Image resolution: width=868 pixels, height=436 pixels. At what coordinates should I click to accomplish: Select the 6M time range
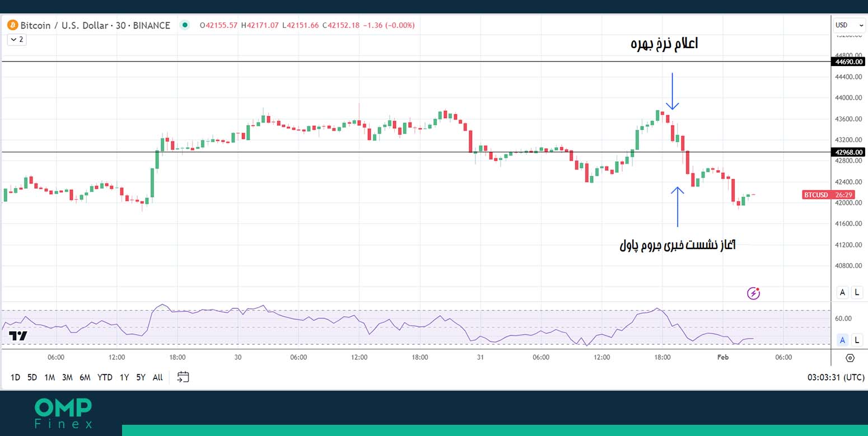coord(85,377)
